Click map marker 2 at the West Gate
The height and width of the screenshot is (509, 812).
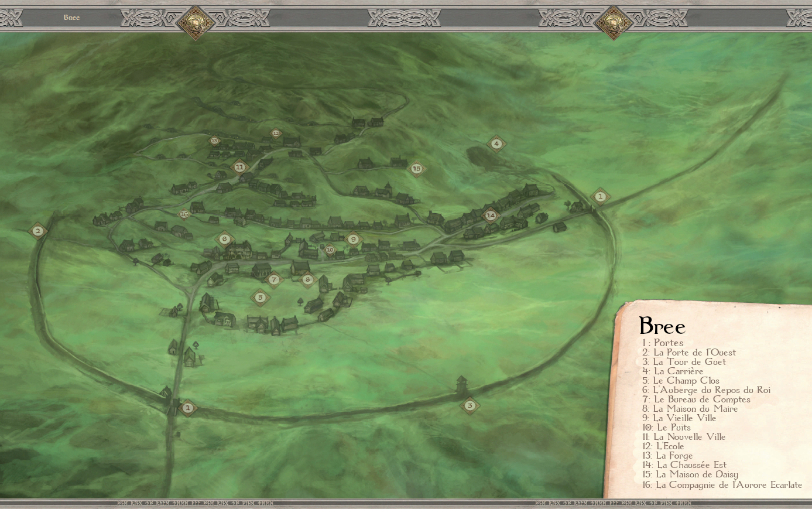[x=37, y=231]
